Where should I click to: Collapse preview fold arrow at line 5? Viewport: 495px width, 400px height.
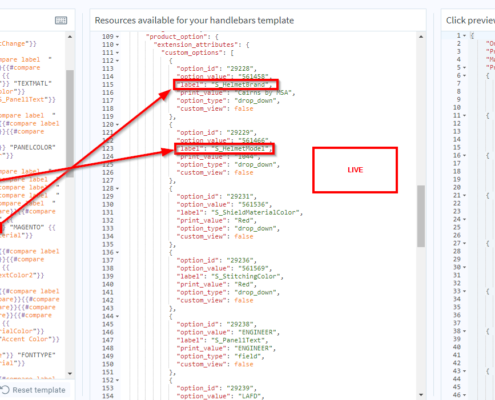click(464, 68)
